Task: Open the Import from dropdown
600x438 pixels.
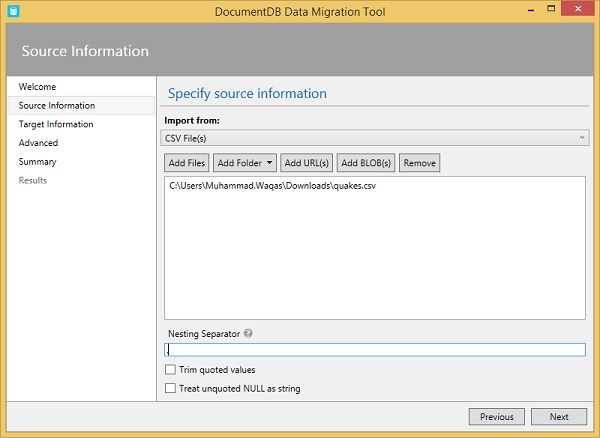Action: (x=376, y=137)
